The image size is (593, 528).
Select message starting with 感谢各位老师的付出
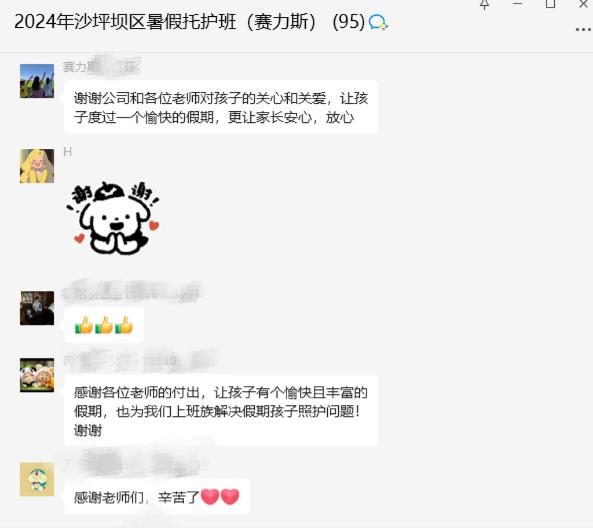click(221, 411)
